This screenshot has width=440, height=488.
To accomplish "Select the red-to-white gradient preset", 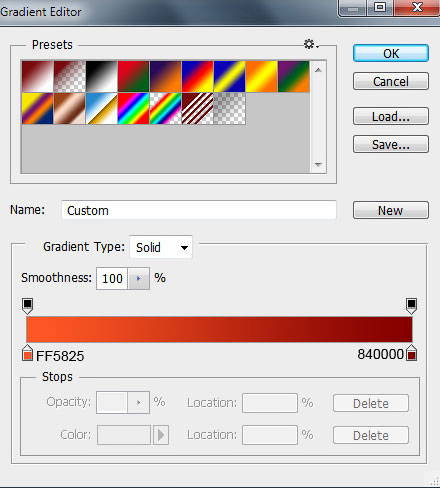I will [x=37, y=76].
